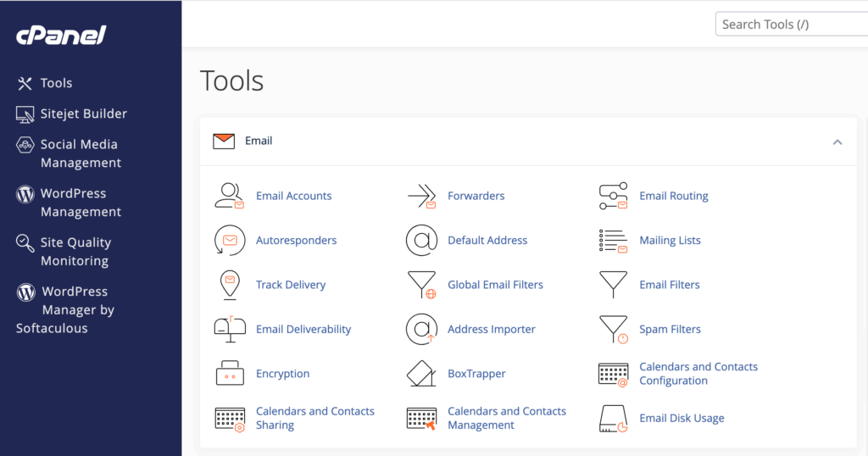Open the Mailing Lists link

(x=670, y=241)
